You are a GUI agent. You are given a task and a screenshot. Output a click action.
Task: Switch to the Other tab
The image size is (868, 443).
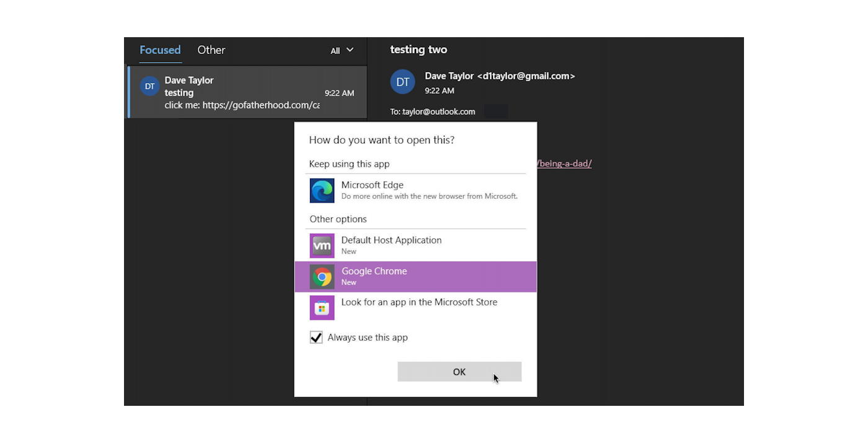point(211,50)
